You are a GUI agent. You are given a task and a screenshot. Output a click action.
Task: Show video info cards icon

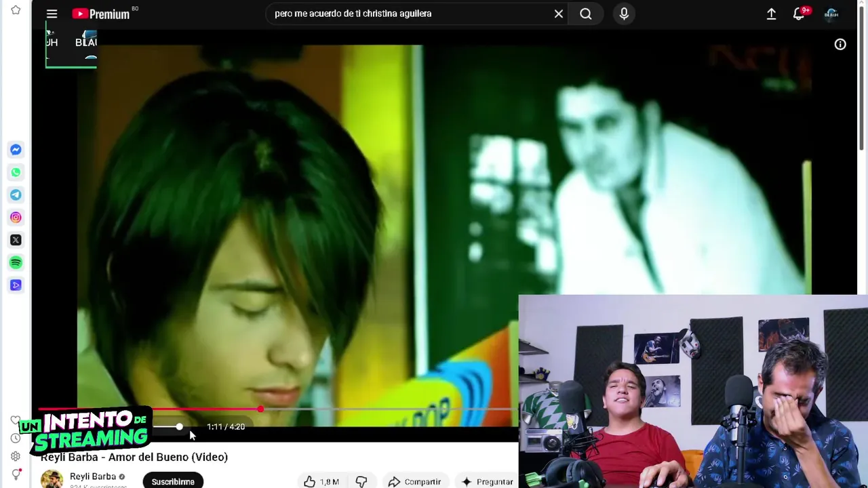[840, 44]
